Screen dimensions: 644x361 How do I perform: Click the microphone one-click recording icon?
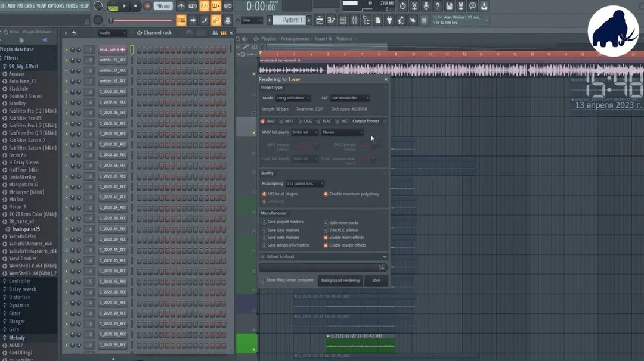(426, 6)
